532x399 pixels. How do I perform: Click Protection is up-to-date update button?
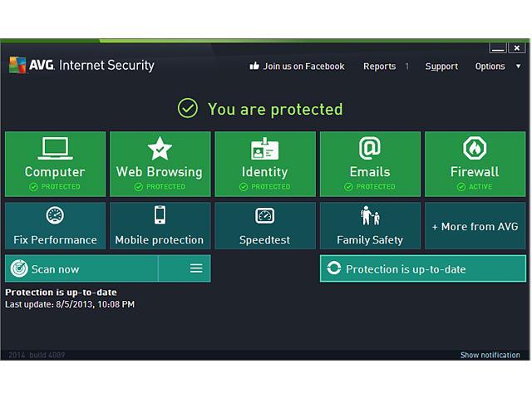422,268
